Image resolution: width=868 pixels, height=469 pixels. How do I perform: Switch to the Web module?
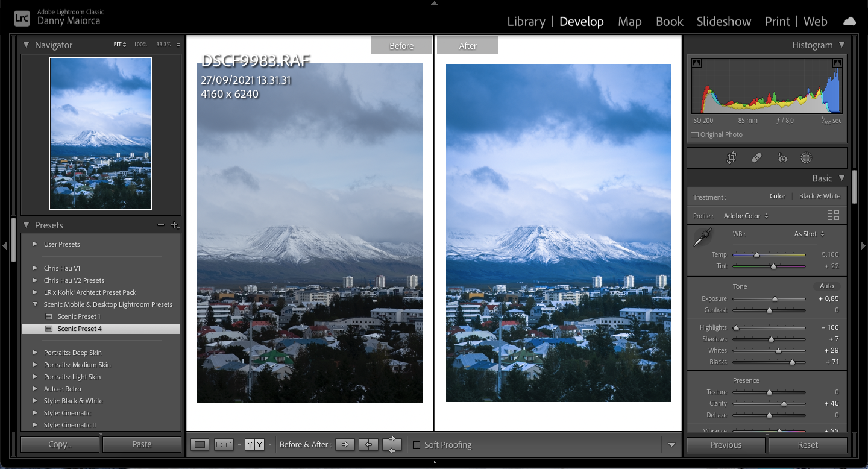(x=815, y=22)
